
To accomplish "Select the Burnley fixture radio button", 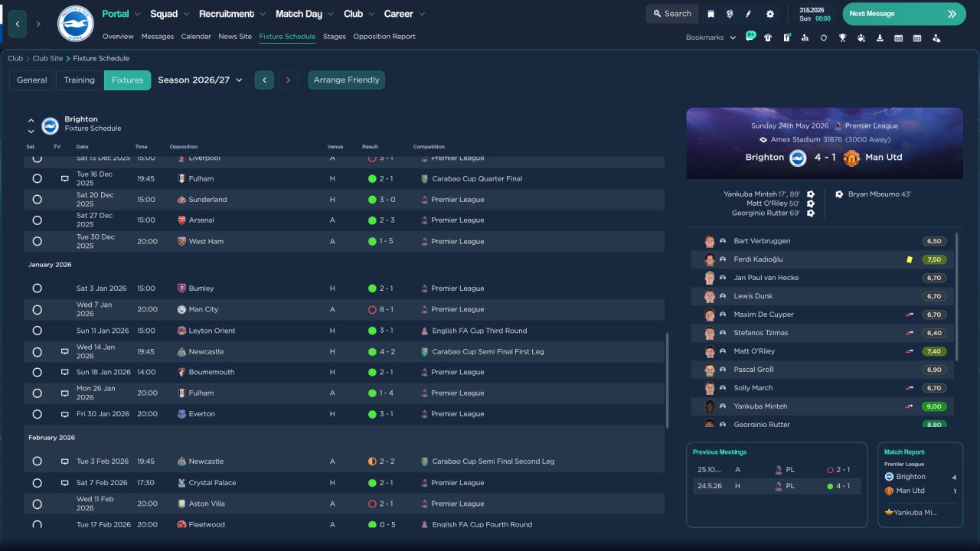I will pyautogui.click(x=37, y=289).
